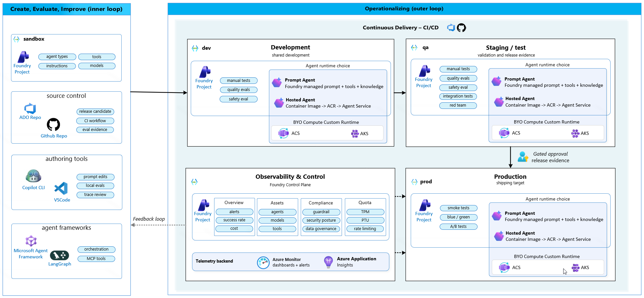Select the MCP tools pill
This screenshot has height=298, width=644.
[96, 259]
